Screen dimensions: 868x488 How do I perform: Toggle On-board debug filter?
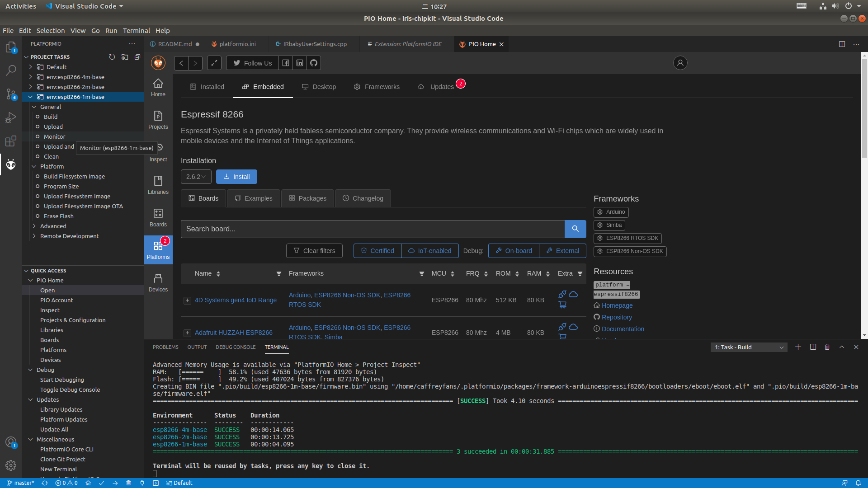click(x=514, y=251)
